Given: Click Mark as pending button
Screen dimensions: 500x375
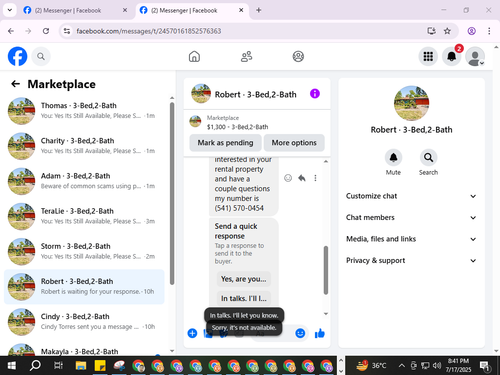Looking at the screenshot, I should coord(225,143).
